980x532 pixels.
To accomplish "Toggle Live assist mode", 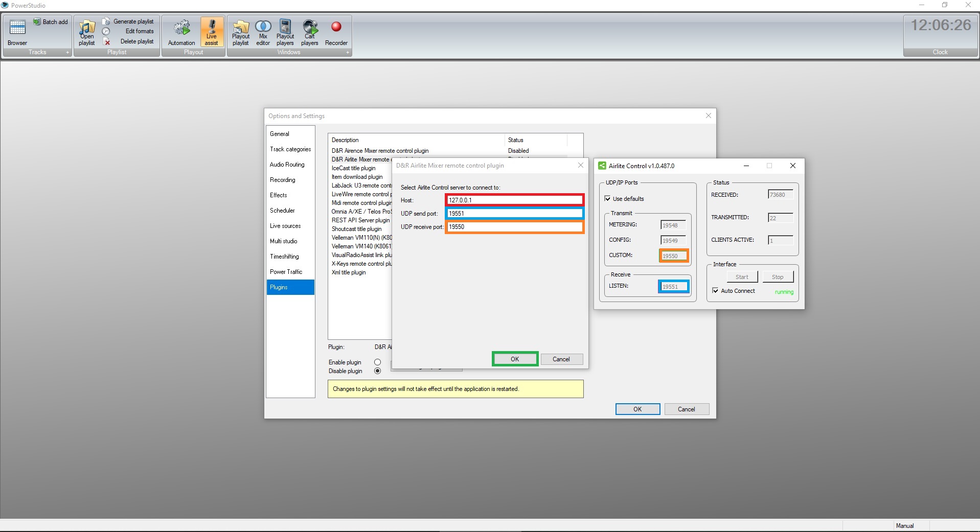I will [212, 32].
